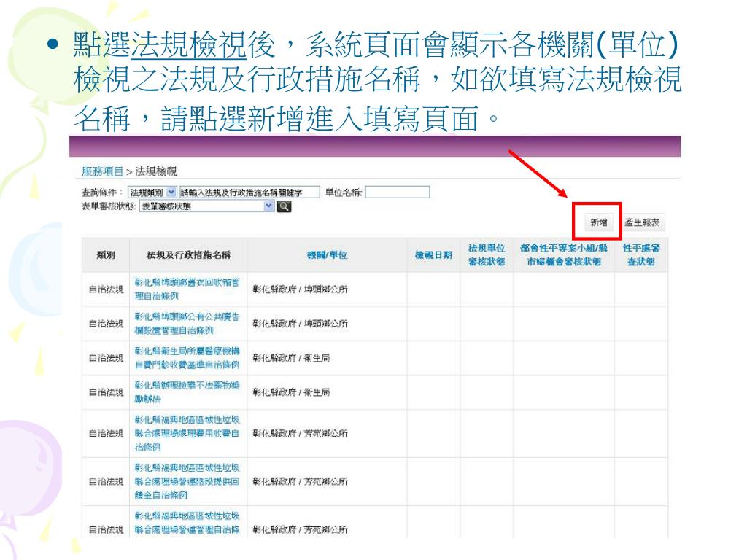Screen dimensions: 747x560
Task: Focus the 單位名稱 input field
Action: pyautogui.click(x=398, y=192)
